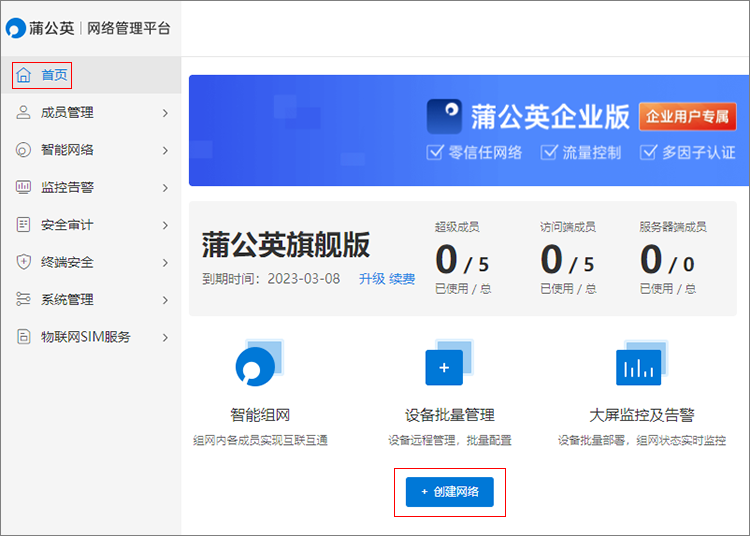
Task: Expand the 成员管理 chevron
Action: tap(165, 113)
